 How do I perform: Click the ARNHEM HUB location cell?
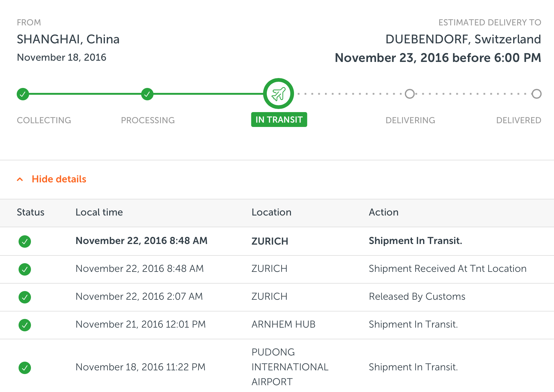283,324
